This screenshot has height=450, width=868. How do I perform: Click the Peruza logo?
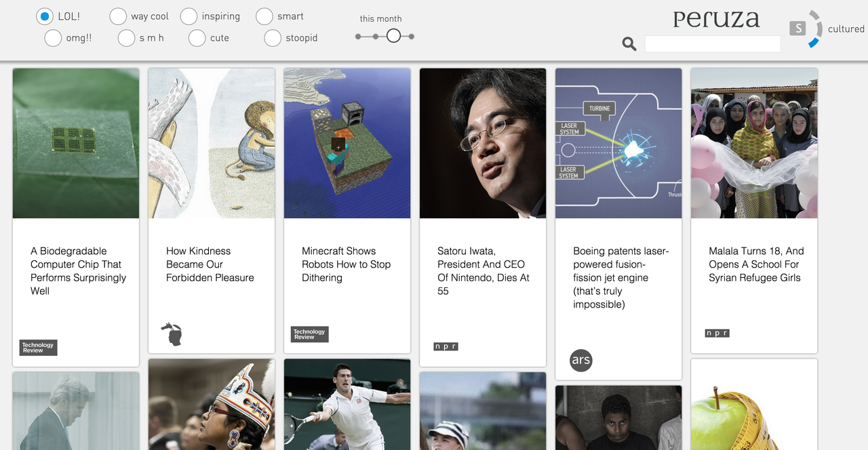(x=716, y=19)
